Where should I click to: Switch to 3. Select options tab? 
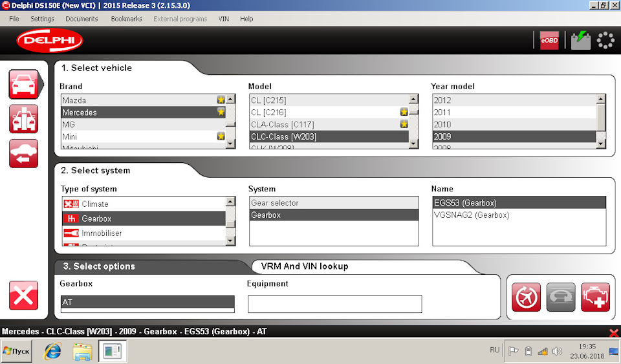tap(98, 266)
